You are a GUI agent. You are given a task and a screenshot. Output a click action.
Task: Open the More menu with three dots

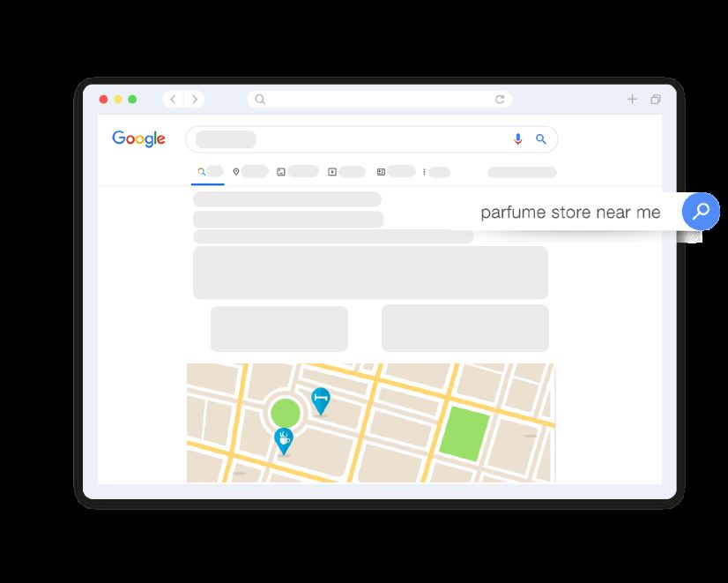pos(436,172)
